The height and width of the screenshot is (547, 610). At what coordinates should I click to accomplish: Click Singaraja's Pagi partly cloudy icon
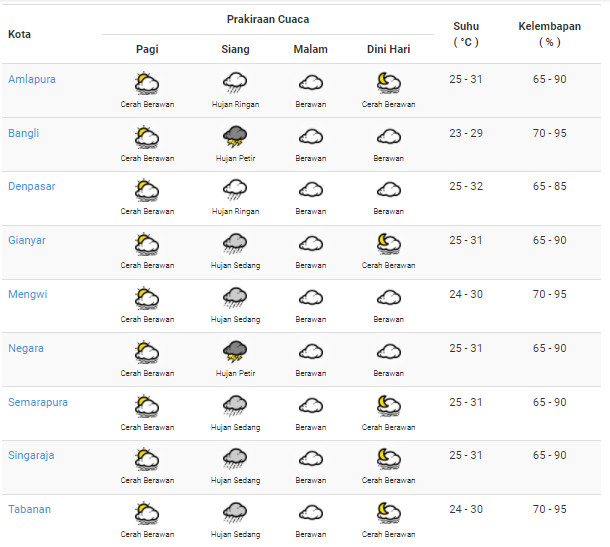(x=147, y=459)
